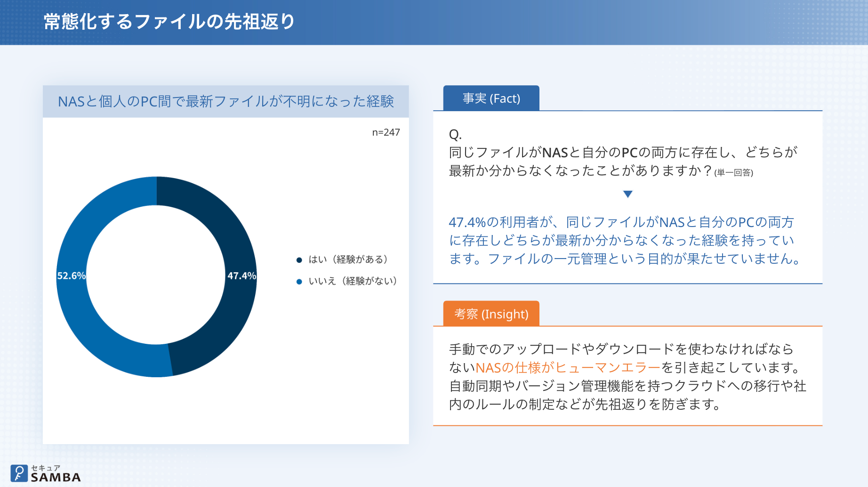This screenshot has width=868, height=487.
Task: Click the blue legend dot for いいえ
Action: point(299,282)
